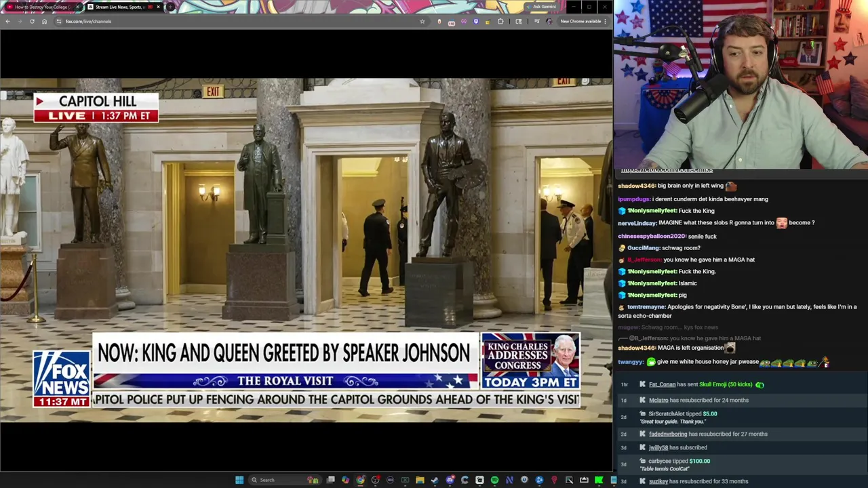Close the 'Stream Live News, Sports' tab
This screenshot has height=488, width=868.
158,7
